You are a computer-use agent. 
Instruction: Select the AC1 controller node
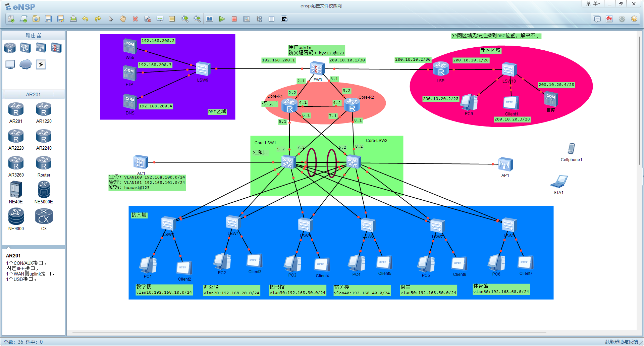coord(141,162)
